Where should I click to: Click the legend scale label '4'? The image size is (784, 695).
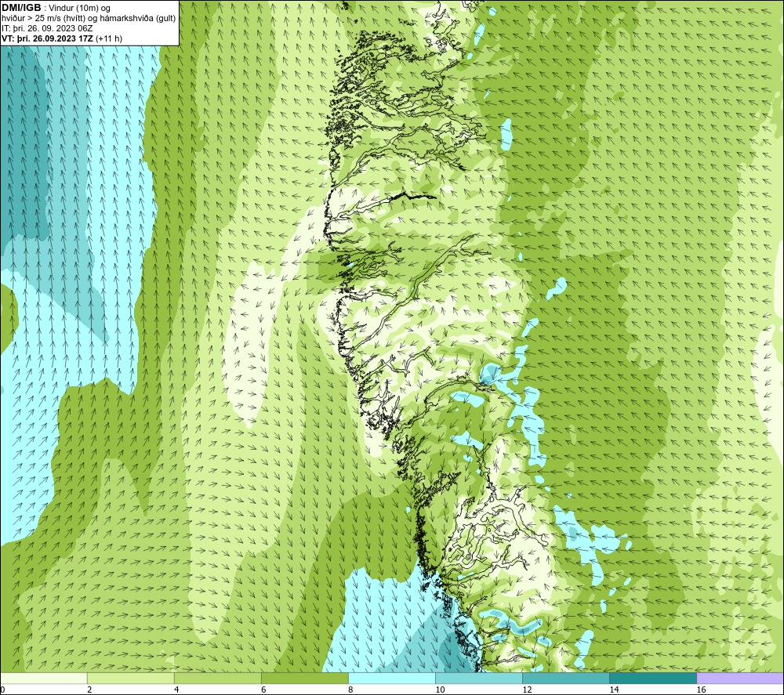tap(176, 690)
